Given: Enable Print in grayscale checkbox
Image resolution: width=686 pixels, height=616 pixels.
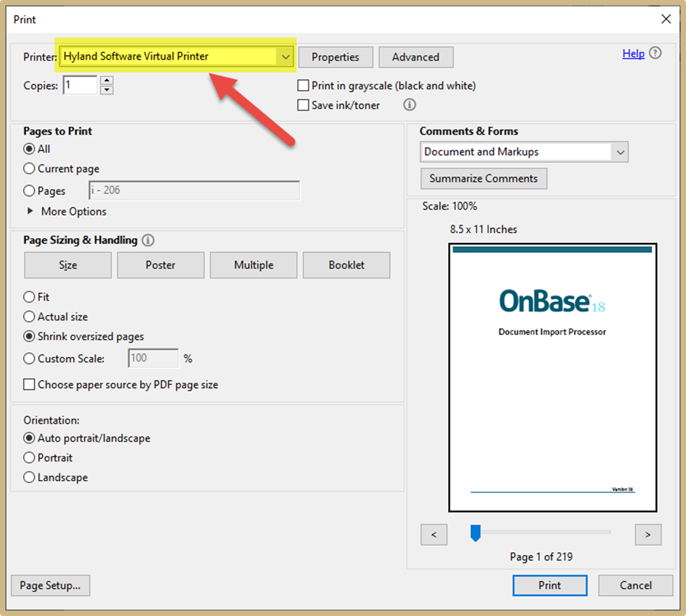Looking at the screenshot, I should (303, 86).
